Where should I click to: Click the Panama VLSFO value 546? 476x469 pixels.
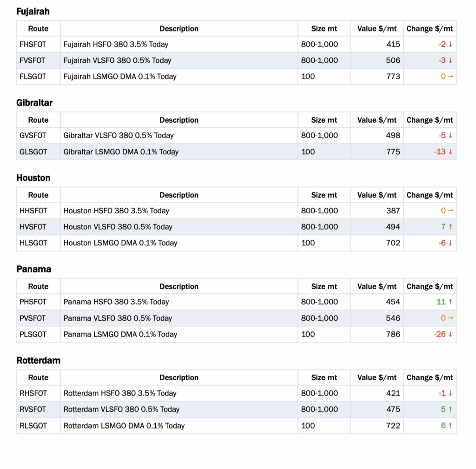[393, 318]
